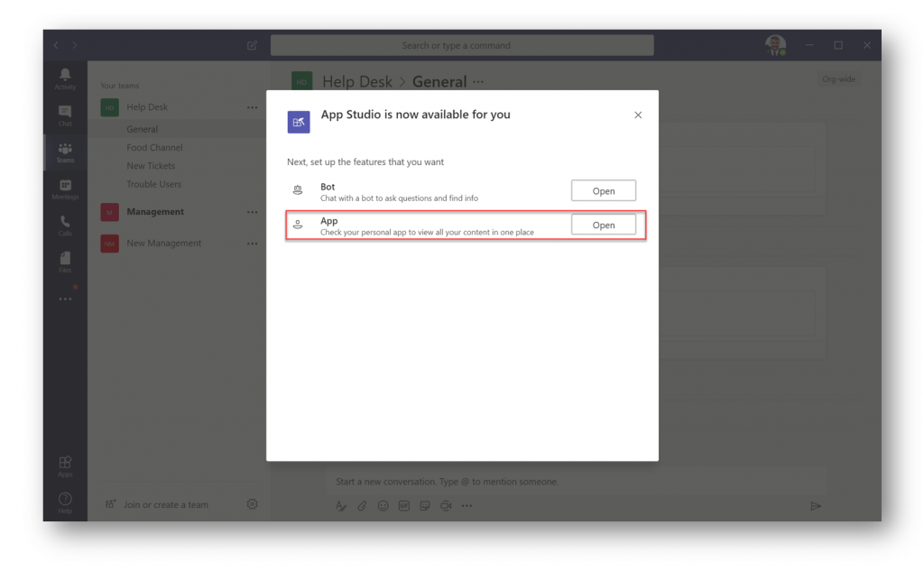924x571 pixels.
Task: Click the Org-wide label
Action: 838,79
